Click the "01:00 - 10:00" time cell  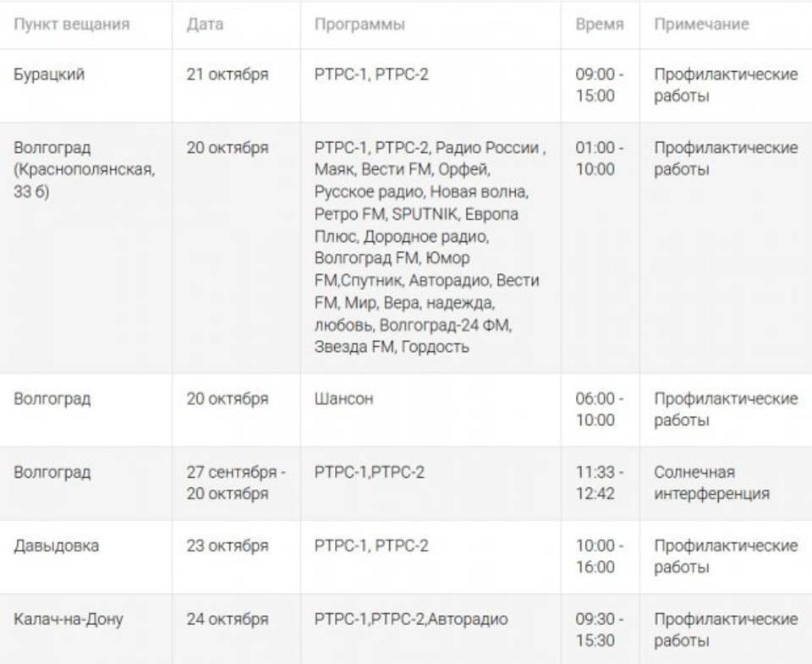(x=600, y=158)
